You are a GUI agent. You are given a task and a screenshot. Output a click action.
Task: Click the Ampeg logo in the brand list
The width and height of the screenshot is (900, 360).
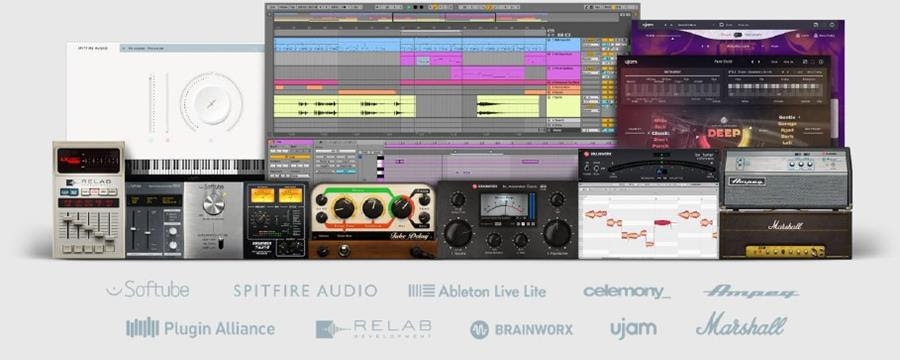pos(751,292)
